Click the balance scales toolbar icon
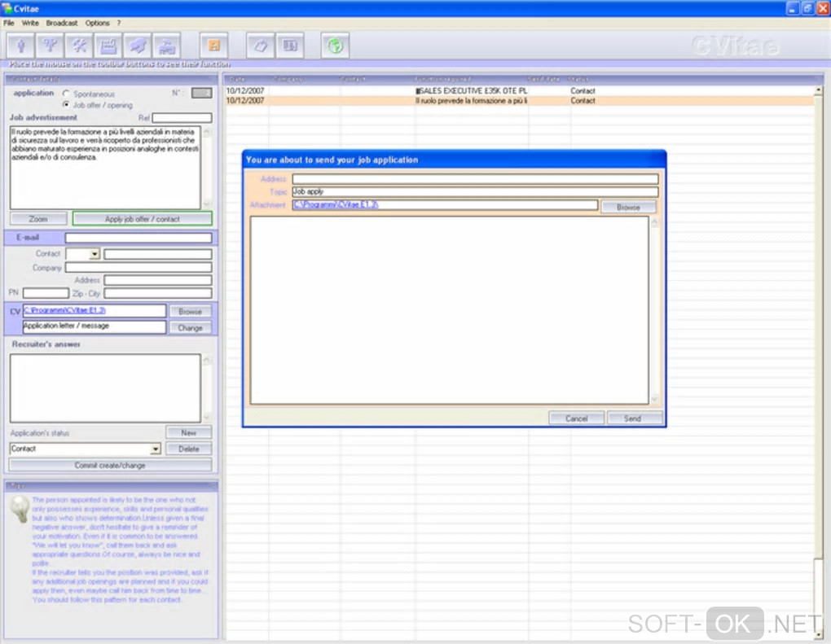Viewport: 831px width, 644px height. pos(50,46)
